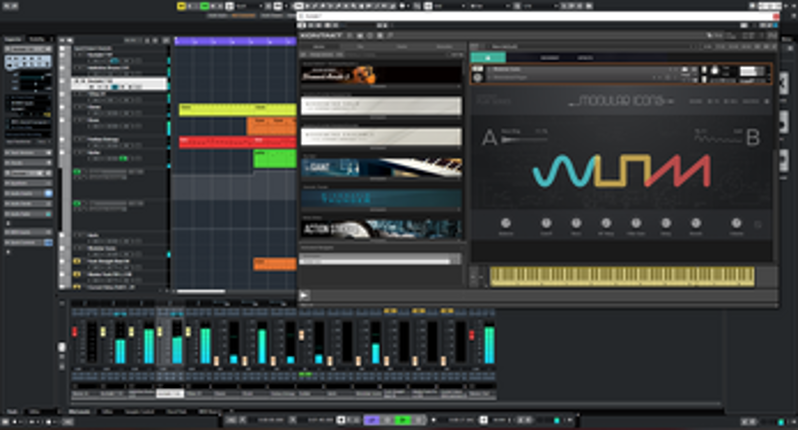Click the green state button in Cubase's top toolbar
The image size is (798, 430).
(x=205, y=6)
